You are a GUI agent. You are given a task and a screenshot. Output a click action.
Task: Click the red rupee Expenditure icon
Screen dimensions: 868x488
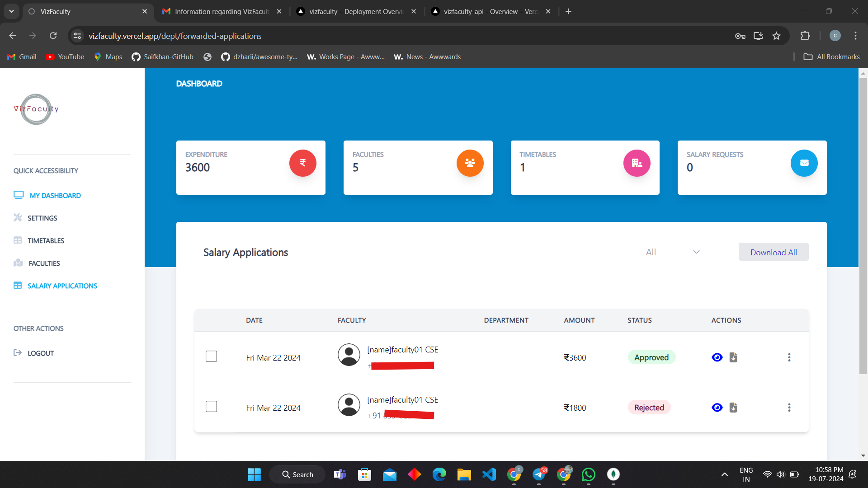(302, 163)
